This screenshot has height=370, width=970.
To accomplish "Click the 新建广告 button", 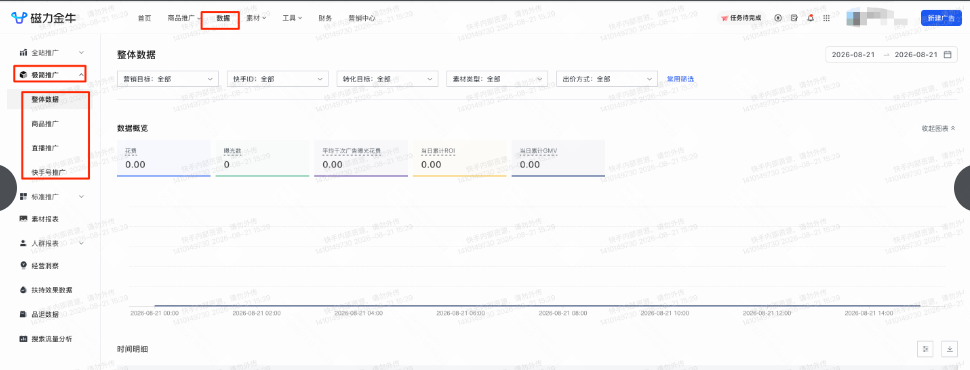I will [x=940, y=19].
